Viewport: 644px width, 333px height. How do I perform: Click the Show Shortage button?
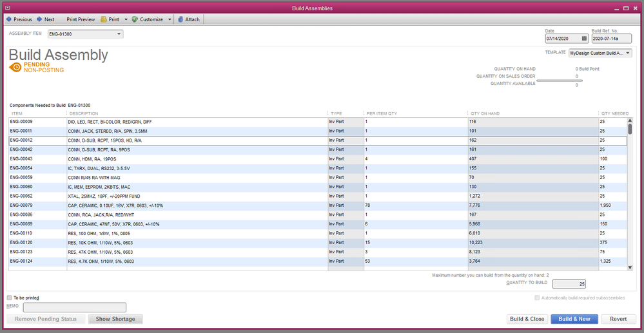tap(115, 319)
